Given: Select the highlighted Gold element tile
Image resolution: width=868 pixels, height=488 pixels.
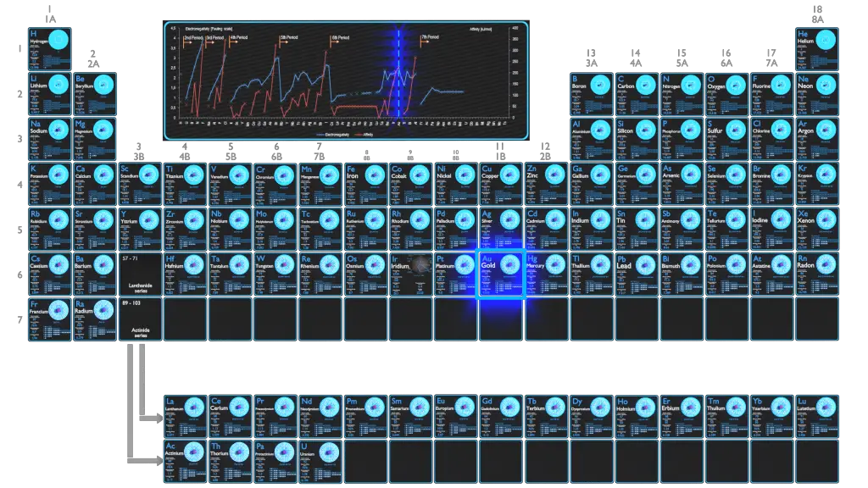Looking at the screenshot, I should pos(500,274).
